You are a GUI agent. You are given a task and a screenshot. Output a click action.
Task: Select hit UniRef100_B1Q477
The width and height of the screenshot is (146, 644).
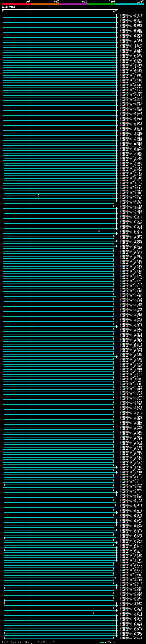[131, 77]
